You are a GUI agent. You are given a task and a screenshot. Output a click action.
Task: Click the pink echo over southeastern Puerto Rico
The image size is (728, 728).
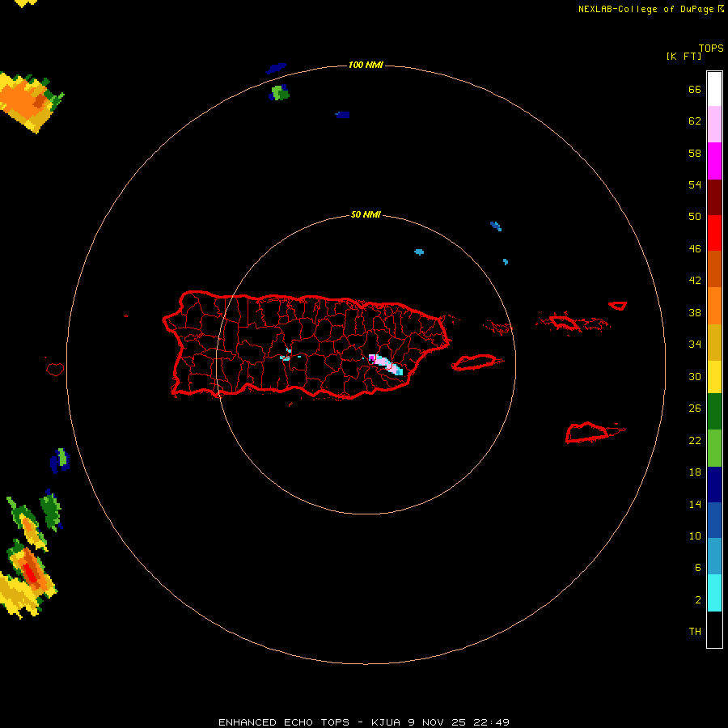coord(385,363)
